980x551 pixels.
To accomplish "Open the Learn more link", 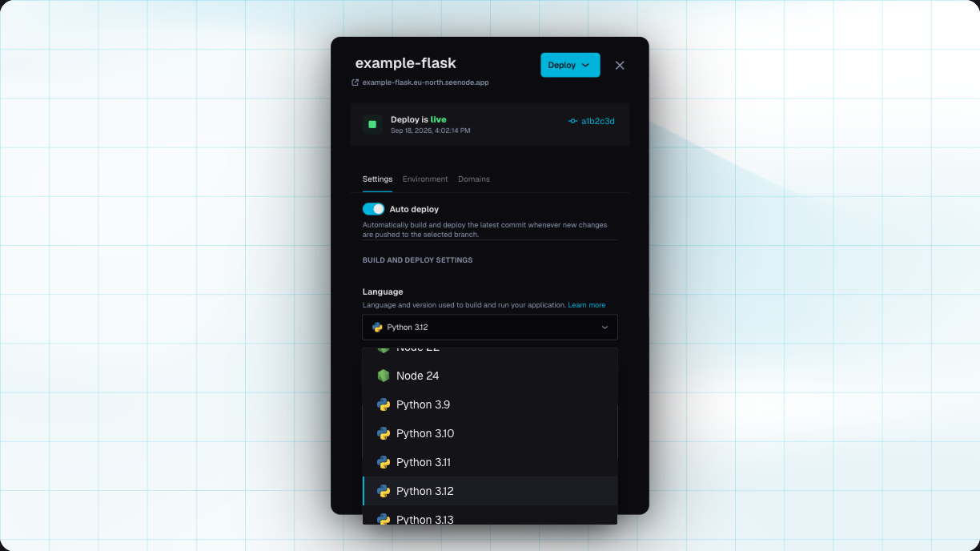I will (x=587, y=305).
